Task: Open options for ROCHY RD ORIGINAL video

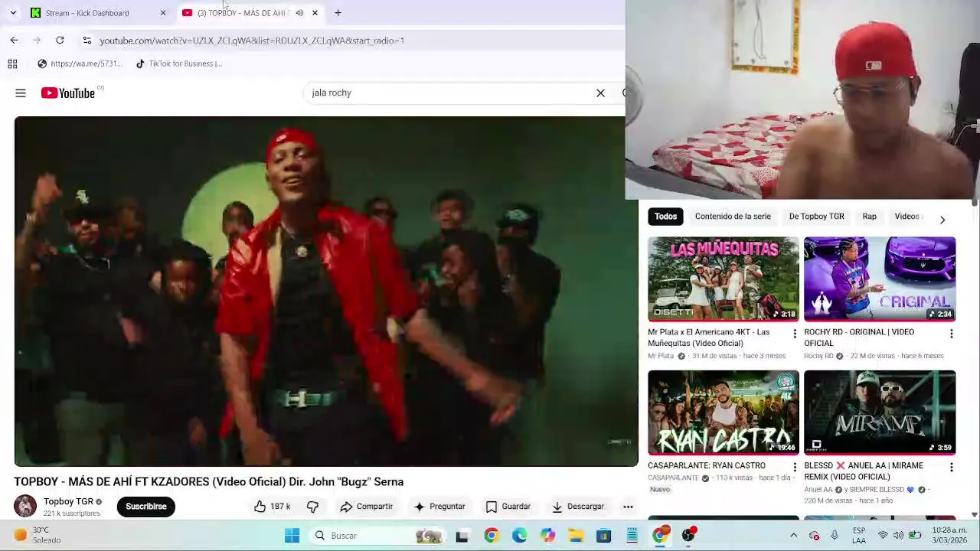Action: tap(951, 334)
